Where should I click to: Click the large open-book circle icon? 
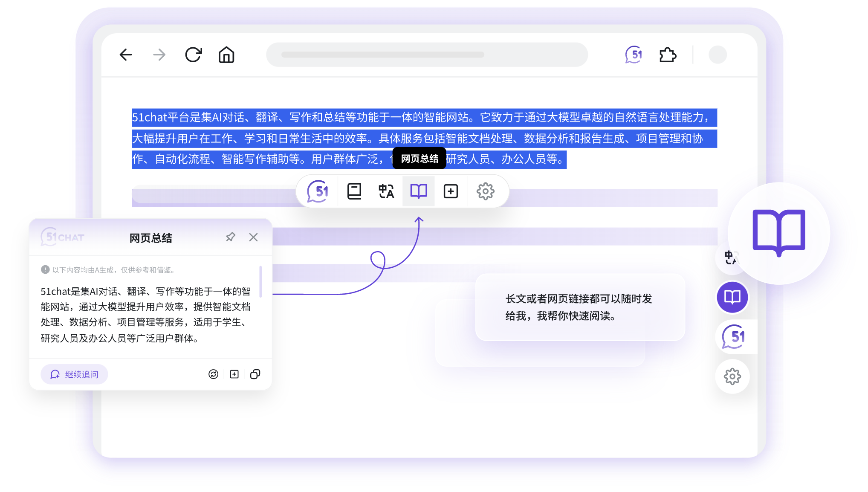[x=779, y=233]
